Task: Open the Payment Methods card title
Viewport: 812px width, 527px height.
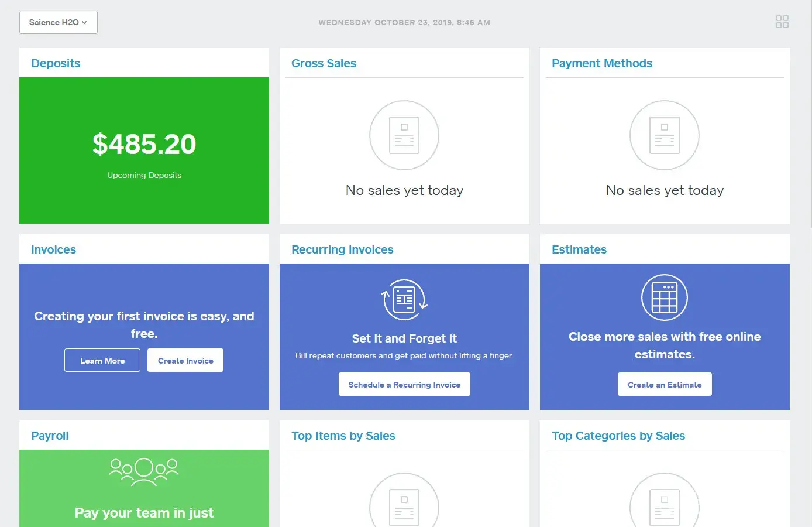Action: tap(602, 63)
